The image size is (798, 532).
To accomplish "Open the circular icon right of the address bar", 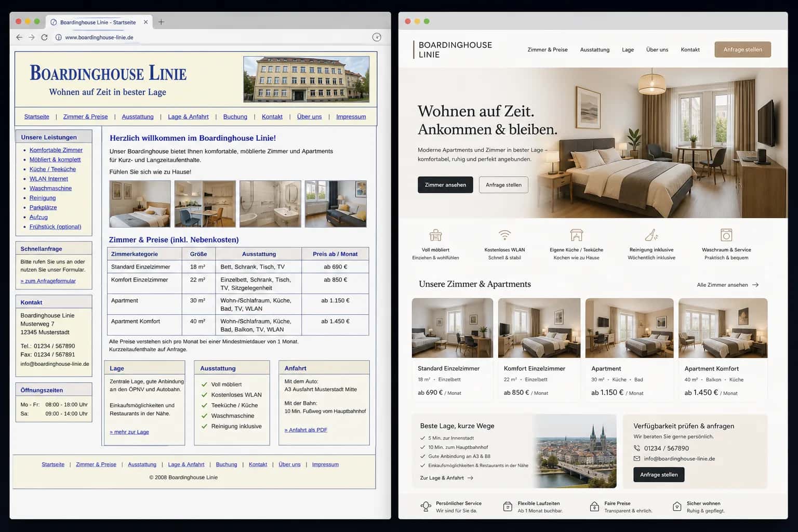I will point(377,37).
